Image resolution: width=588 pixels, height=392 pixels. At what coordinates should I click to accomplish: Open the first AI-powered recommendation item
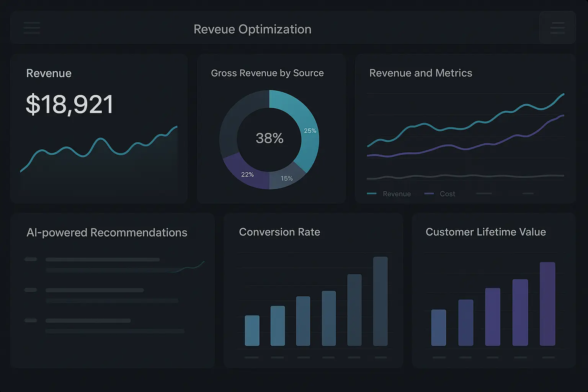pos(103,260)
